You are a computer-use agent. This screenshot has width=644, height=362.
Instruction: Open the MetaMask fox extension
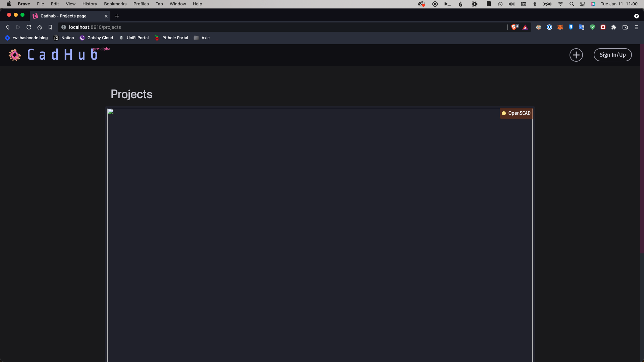point(560,27)
